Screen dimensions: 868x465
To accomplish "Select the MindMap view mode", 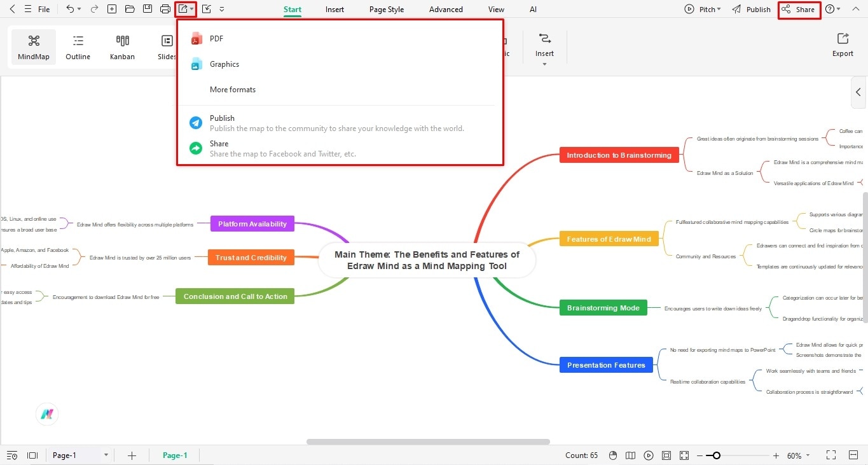I will [34, 48].
